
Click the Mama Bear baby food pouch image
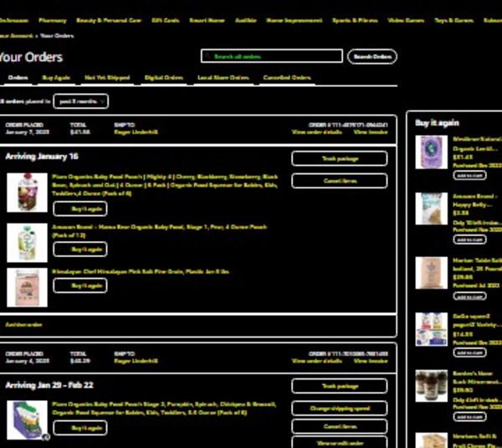click(27, 243)
